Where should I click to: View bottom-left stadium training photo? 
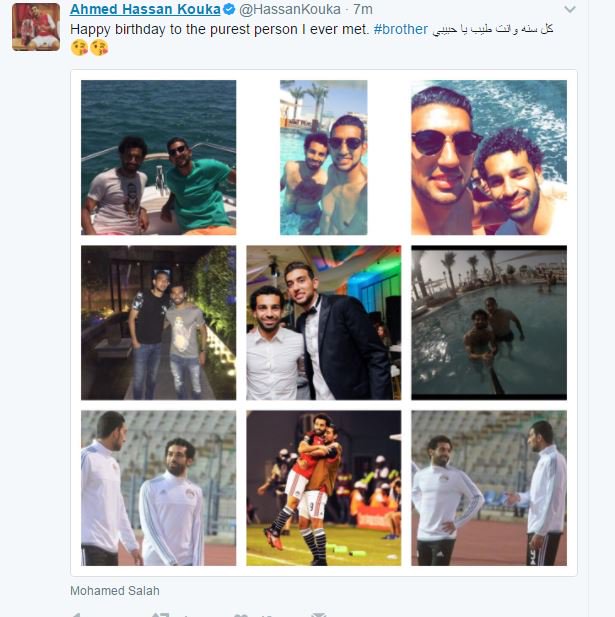(159, 488)
